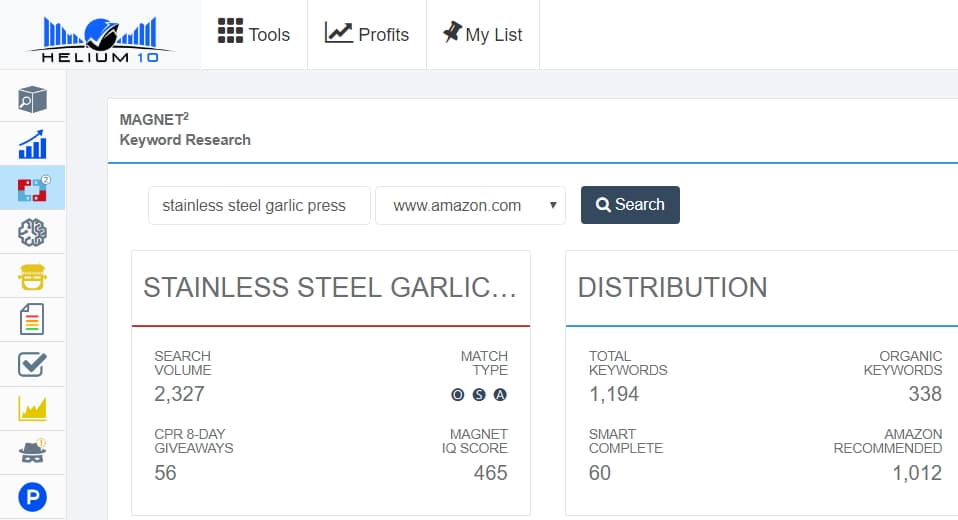Open the Tools menu
This screenshot has width=958, height=520.
pos(254,34)
